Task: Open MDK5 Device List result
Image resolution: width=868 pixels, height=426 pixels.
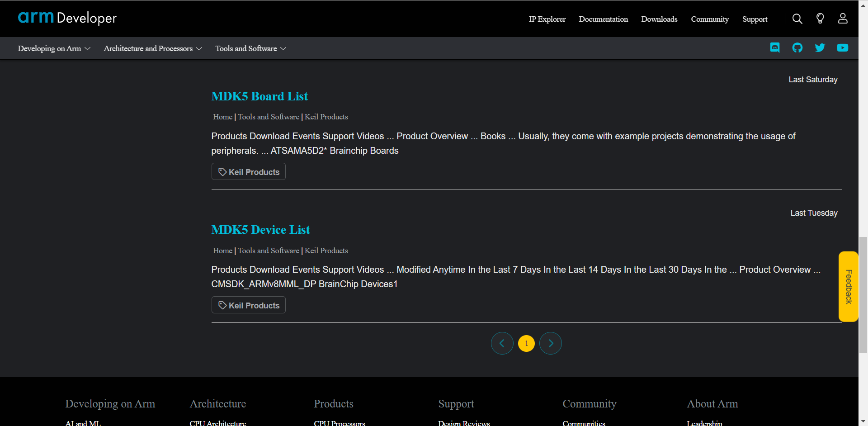Action: [261, 230]
